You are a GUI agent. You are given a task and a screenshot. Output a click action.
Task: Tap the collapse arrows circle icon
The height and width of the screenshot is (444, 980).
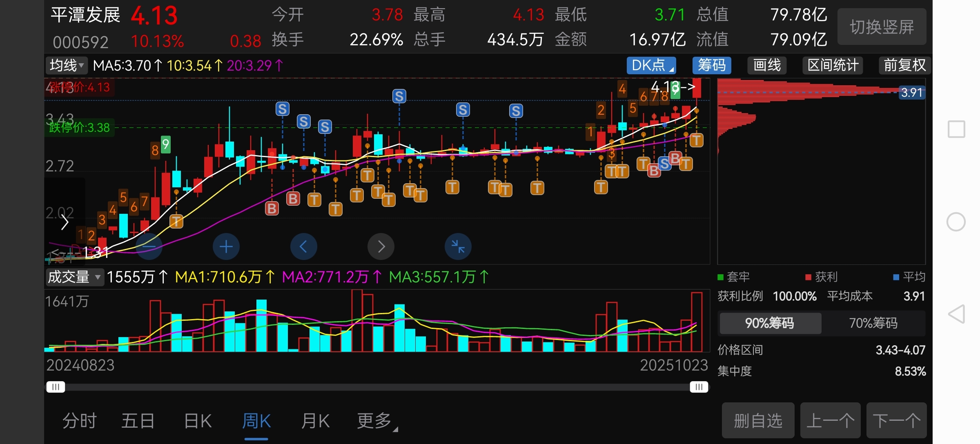tap(458, 246)
